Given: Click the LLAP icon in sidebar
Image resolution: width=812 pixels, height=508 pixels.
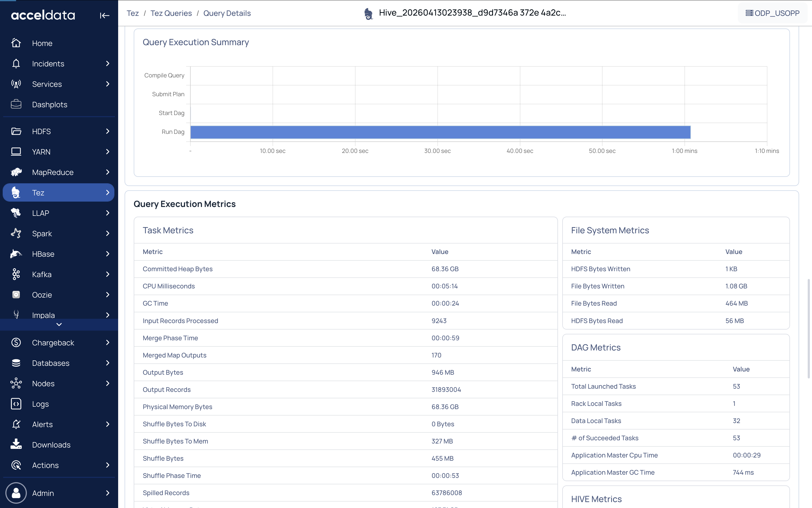Looking at the screenshot, I should point(16,213).
